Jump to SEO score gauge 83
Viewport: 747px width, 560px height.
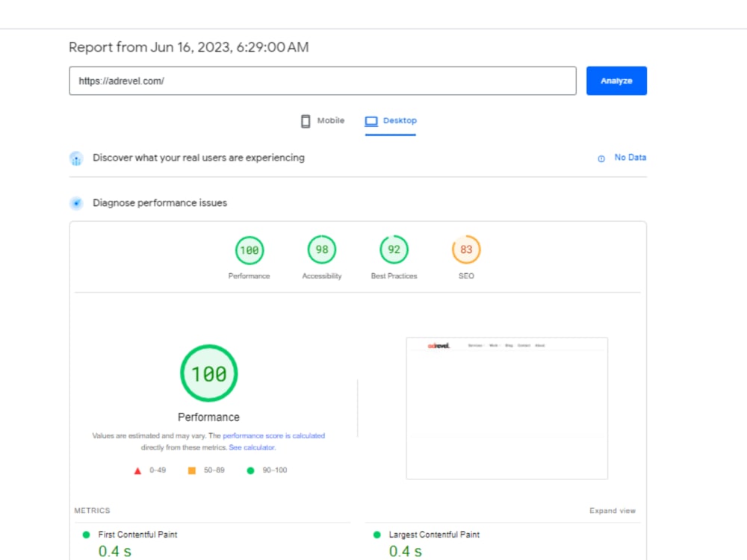[466, 249]
